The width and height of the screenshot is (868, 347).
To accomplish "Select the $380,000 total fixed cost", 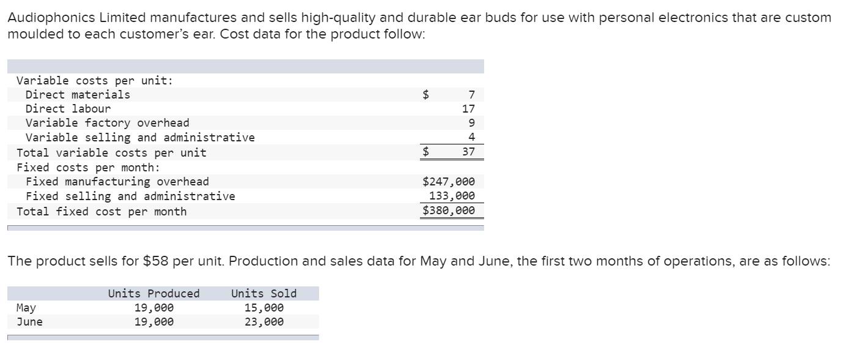I will 449,211.
